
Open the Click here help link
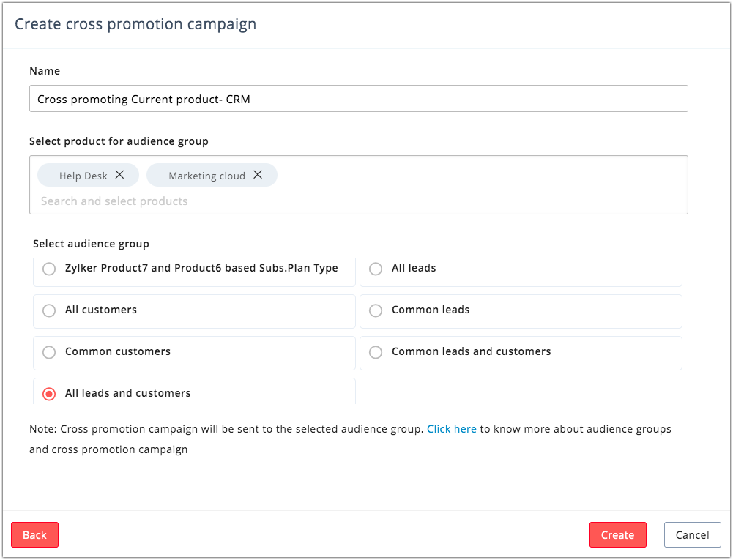pyautogui.click(x=451, y=429)
